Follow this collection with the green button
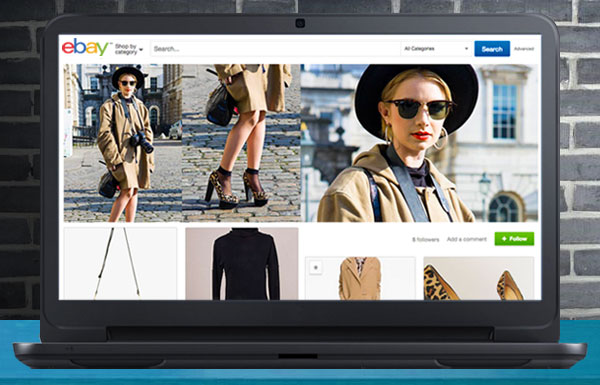The image size is (600, 385). tap(514, 239)
